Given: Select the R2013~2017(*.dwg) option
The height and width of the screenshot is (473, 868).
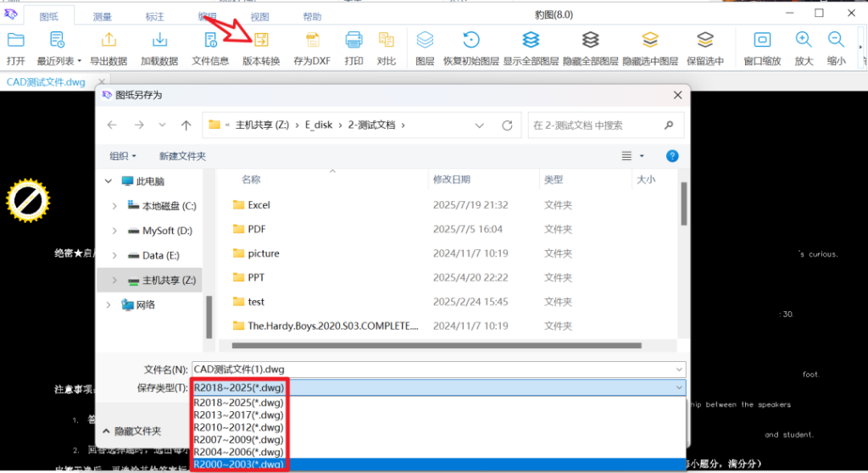Looking at the screenshot, I should 238,415.
